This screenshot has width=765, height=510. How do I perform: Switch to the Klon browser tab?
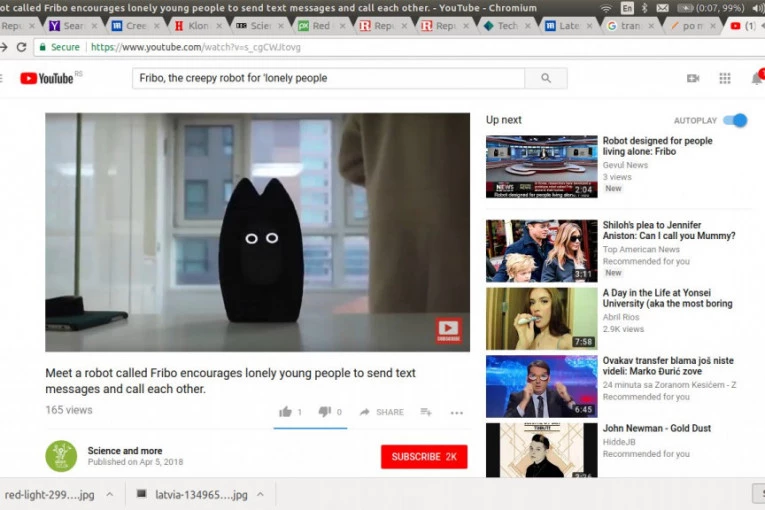tap(194, 26)
